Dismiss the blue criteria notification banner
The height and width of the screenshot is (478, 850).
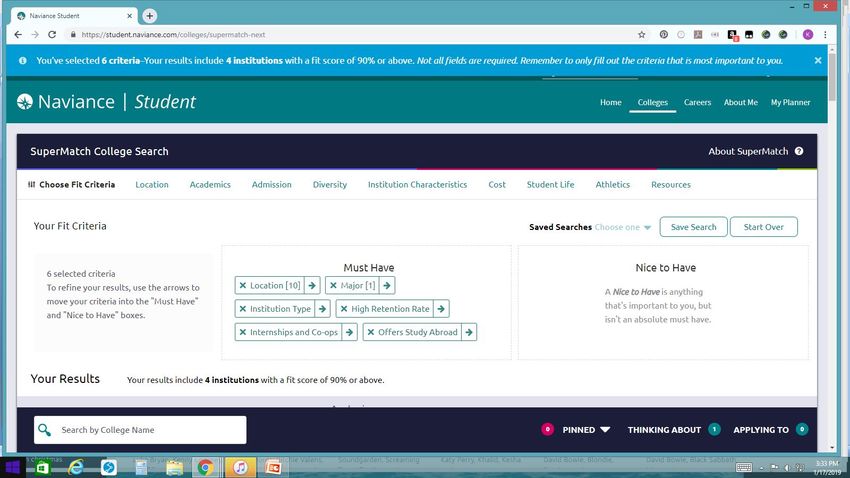(x=817, y=60)
